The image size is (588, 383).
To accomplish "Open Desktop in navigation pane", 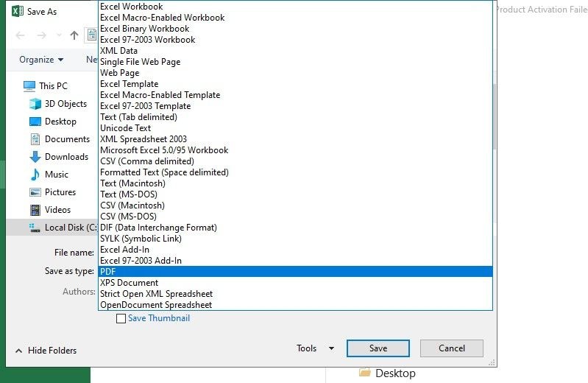I will pyautogui.click(x=53, y=122).
